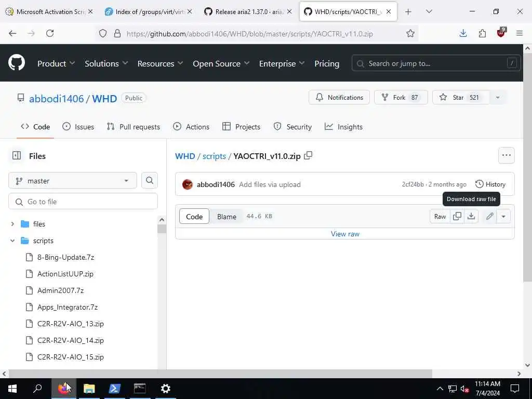Click the View raw link
This screenshot has height=399, width=532.
point(345,234)
